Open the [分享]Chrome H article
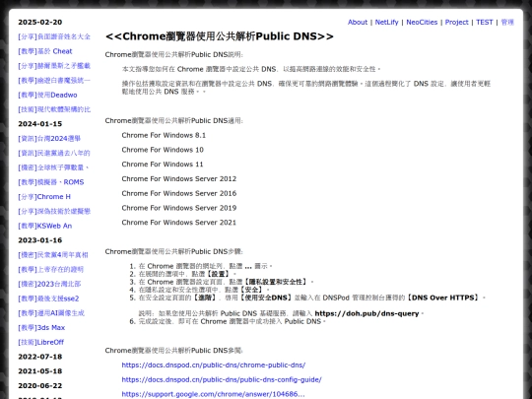The image size is (532, 399). point(44,197)
